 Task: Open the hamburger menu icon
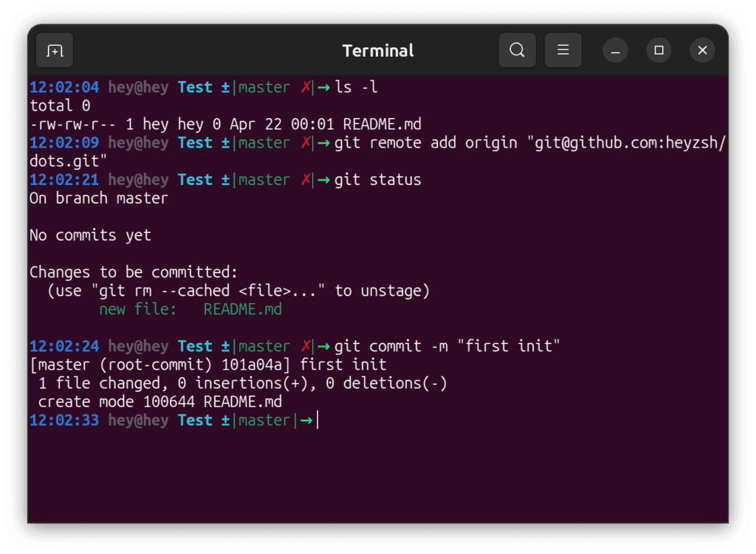[x=563, y=49]
